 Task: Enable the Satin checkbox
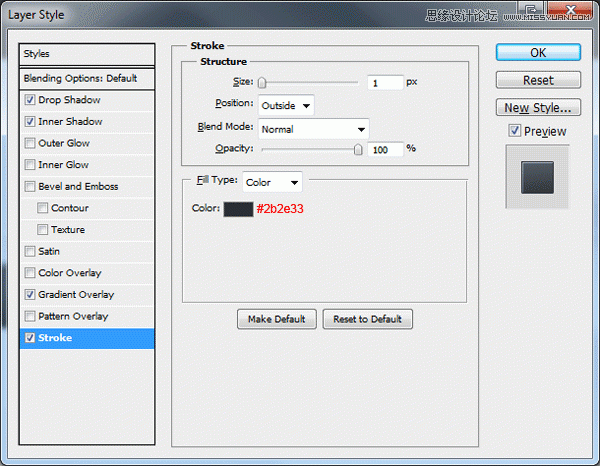[x=30, y=251]
